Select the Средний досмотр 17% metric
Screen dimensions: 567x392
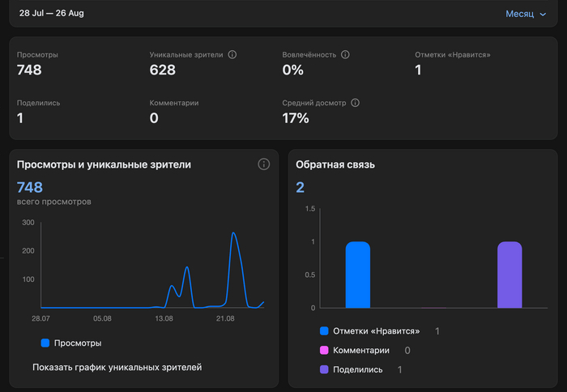pyautogui.click(x=296, y=112)
